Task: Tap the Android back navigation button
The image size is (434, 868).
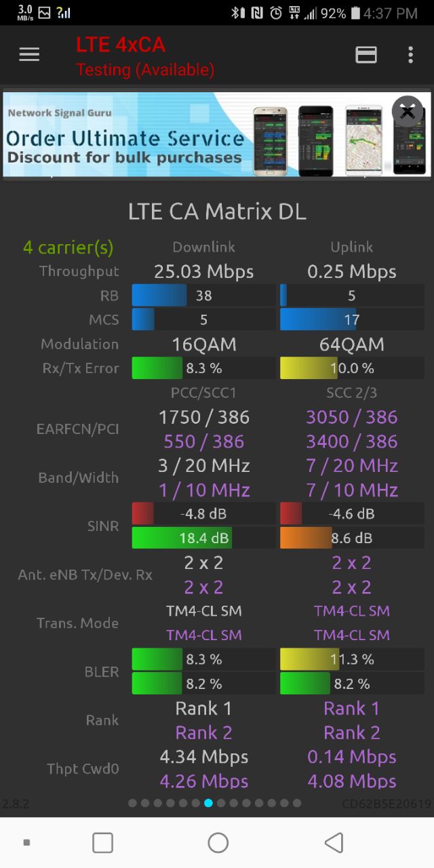Action: click(334, 842)
